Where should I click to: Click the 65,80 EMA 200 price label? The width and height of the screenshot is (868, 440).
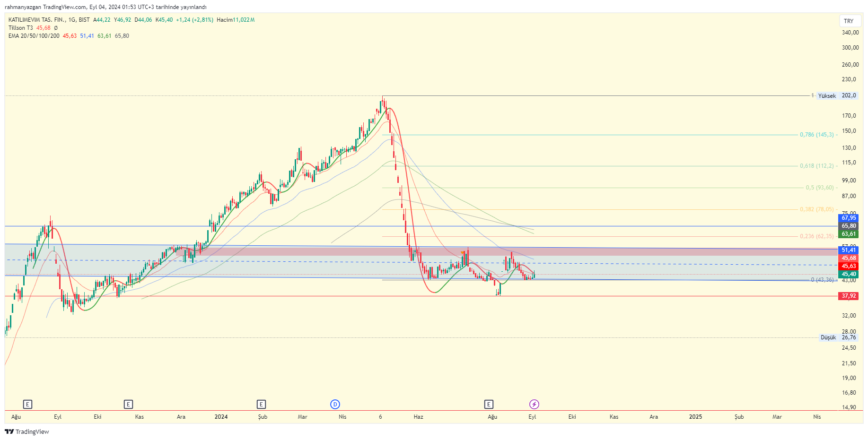[x=849, y=226]
